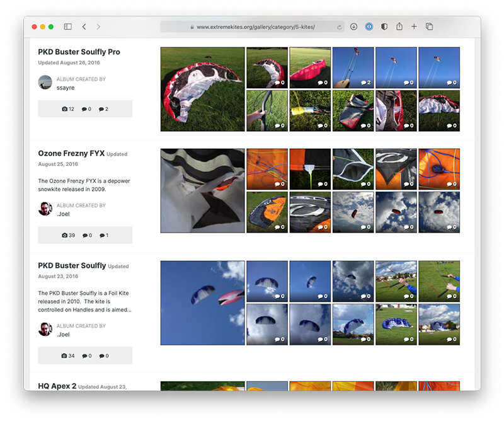This screenshot has height=421, width=504.
Task: Click comment icon showing 1 in Frezny FYX stats
Action: 102,236
